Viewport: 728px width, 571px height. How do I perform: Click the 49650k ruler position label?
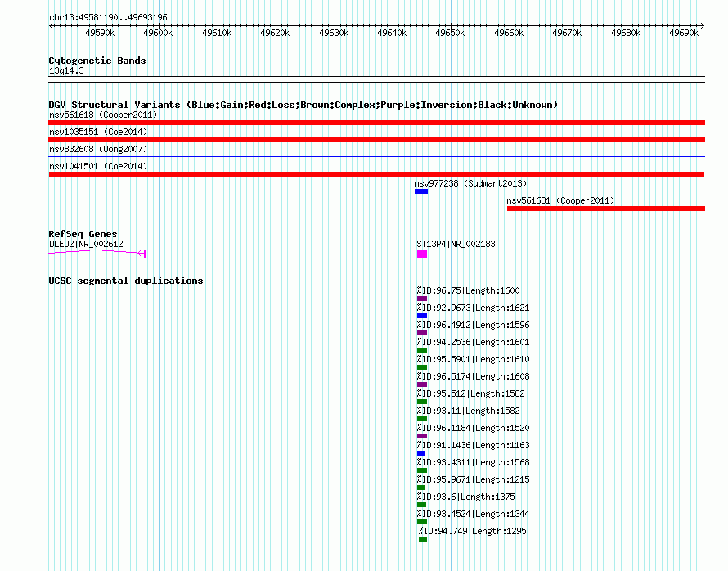450,33
